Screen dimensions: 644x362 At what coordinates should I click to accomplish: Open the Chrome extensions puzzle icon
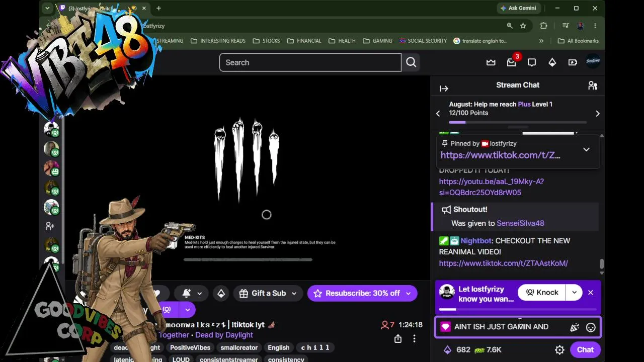(544, 26)
